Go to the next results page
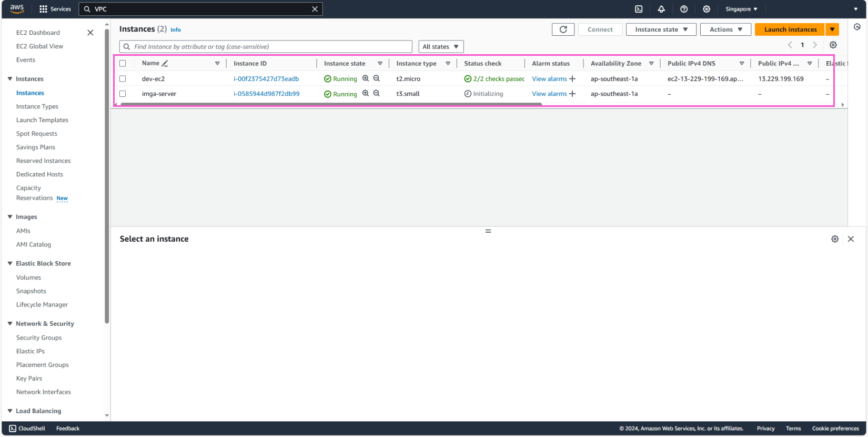The width and height of the screenshot is (868, 437). coord(815,45)
